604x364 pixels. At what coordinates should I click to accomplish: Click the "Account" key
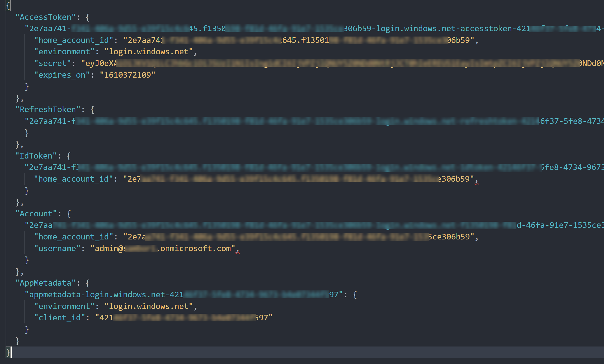pyautogui.click(x=36, y=214)
